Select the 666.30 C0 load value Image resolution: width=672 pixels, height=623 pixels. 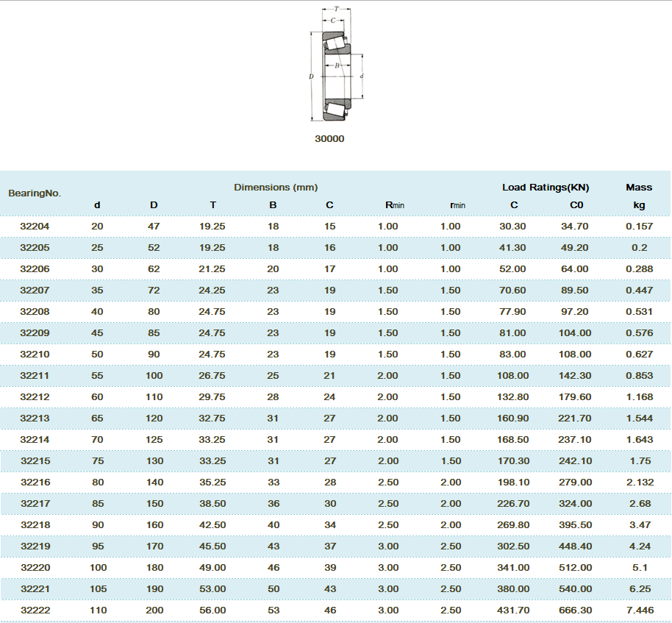click(575, 610)
